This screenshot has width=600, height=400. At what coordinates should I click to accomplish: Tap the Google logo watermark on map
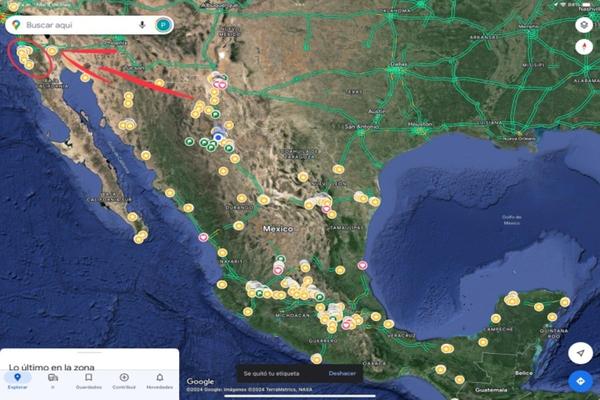[x=200, y=381]
